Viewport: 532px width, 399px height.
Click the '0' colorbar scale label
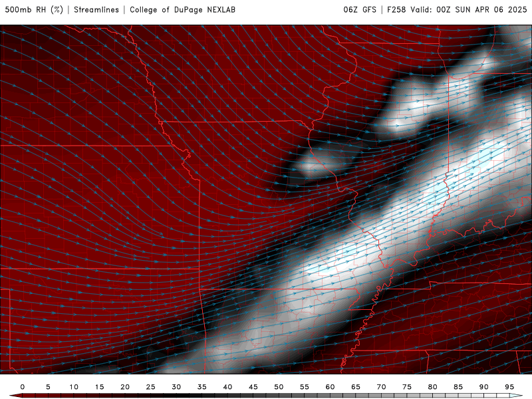pos(23,387)
